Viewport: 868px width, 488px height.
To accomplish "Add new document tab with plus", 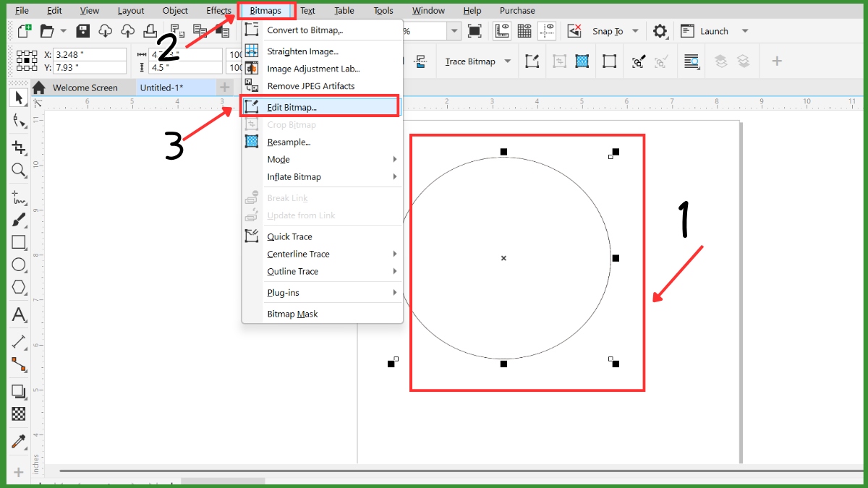I will pyautogui.click(x=225, y=87).
